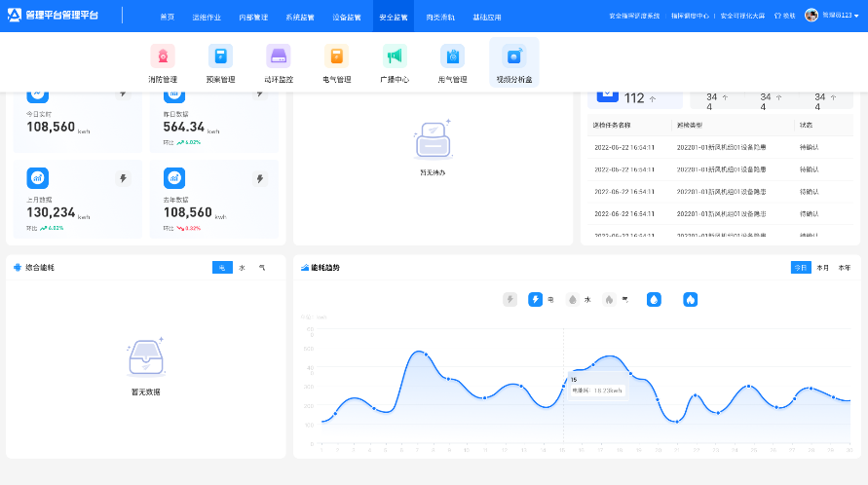Toggle the 电 lightning series in chart legend
This screenshot has width=868, height=485.
[x=536, y=300]
